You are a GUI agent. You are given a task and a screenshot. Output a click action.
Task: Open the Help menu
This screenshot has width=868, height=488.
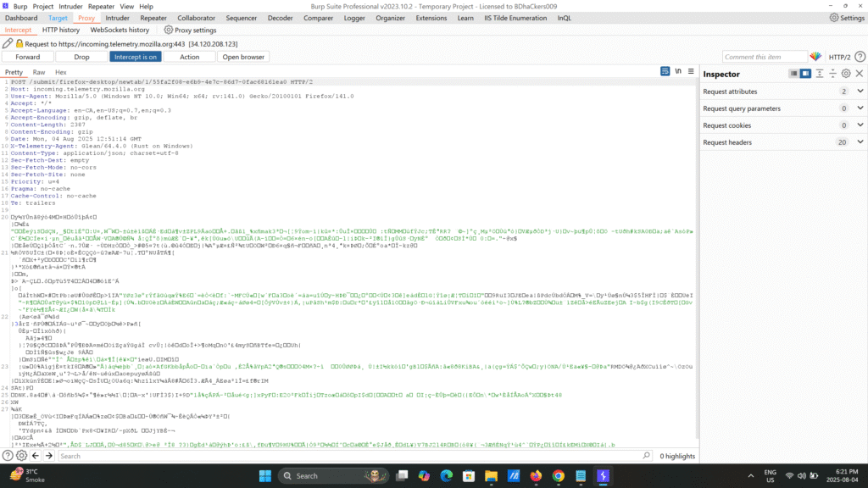146,6
